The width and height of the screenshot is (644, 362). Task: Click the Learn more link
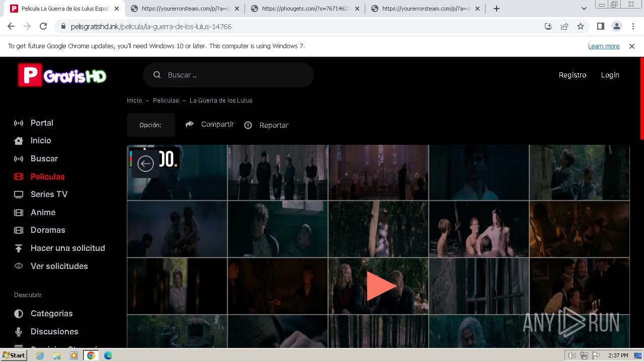tap(604, 46)
